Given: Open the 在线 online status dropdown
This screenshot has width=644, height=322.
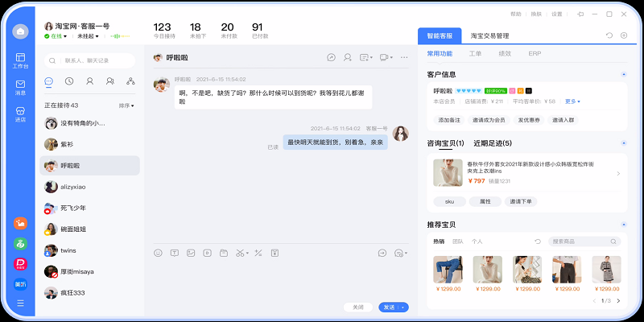Looking at the screenshot, I should coord(57,36).
